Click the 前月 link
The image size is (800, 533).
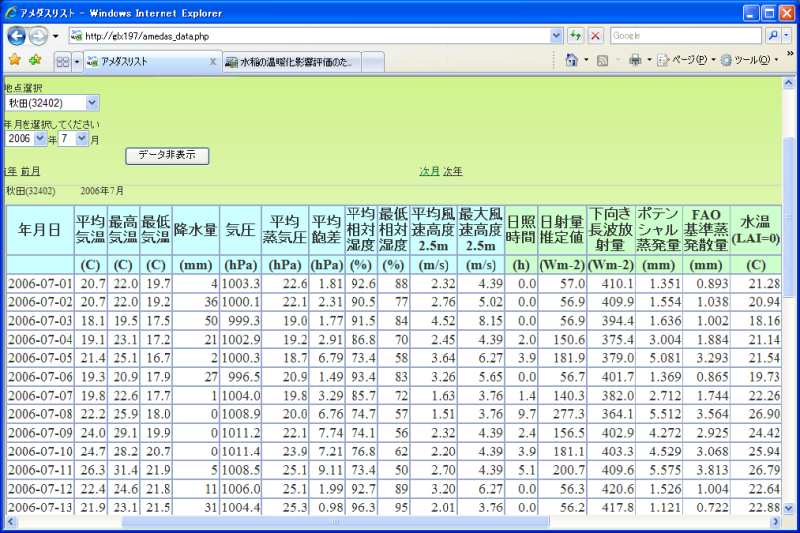[x=30, y=171]
